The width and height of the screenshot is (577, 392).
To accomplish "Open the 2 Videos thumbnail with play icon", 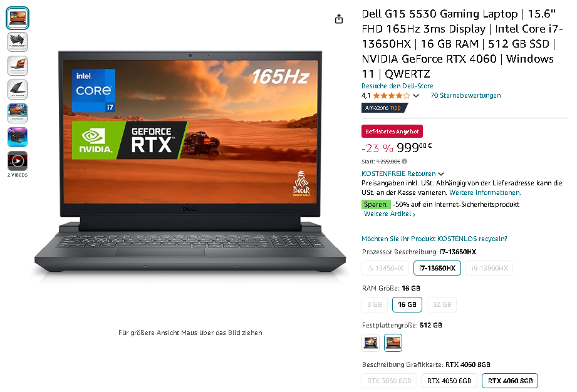I will click(x=18, y=161).
